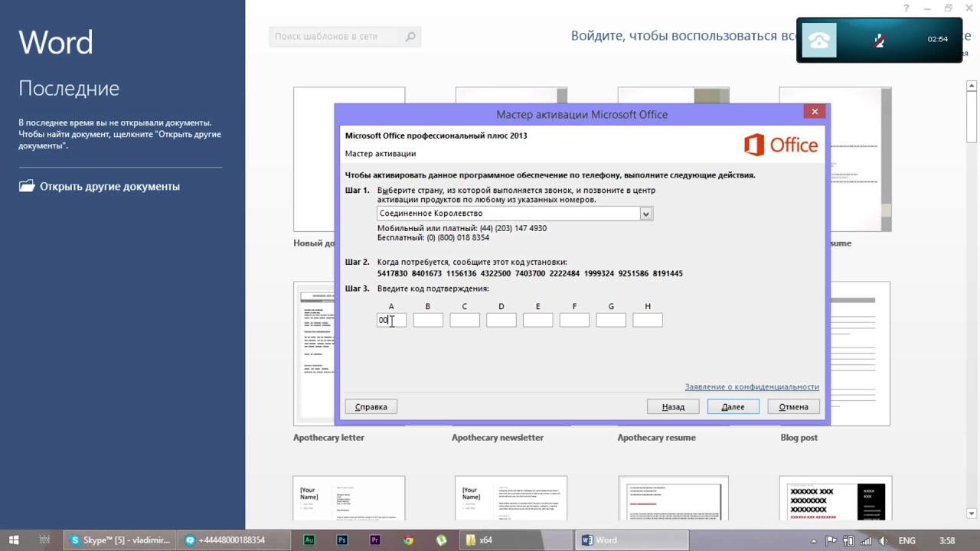Click the Office logo in activation wizard
The image size is (980, 551).
pos(780,145)
